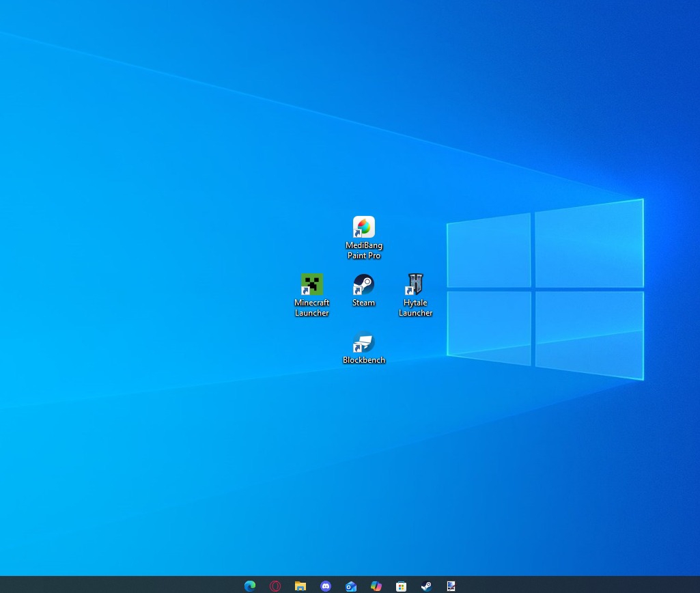Click the "Minecraft Launcher" text label
Screen dimensions: 700x593
312,308
